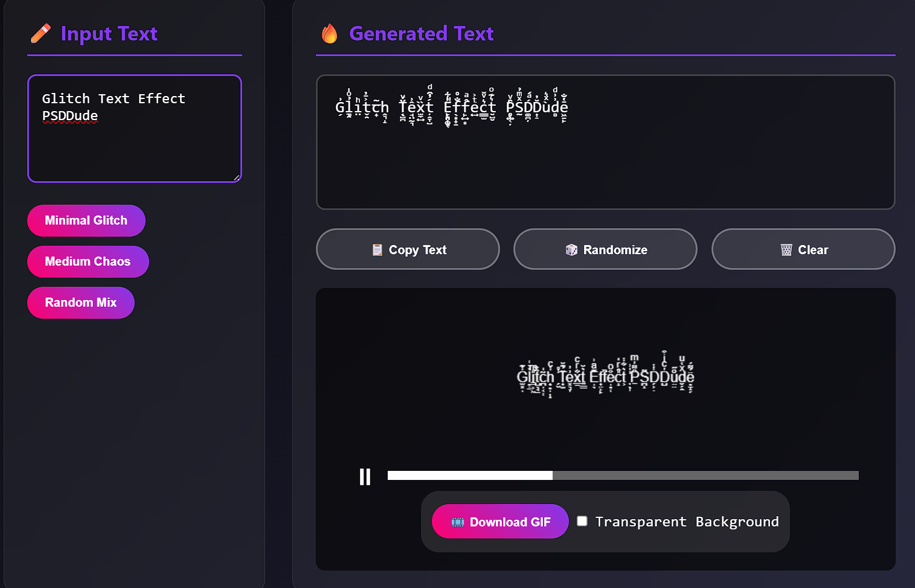Click the film strip icon in Download GIF
The width and height of the screenshot is (915, 588).
coord(459,521)
